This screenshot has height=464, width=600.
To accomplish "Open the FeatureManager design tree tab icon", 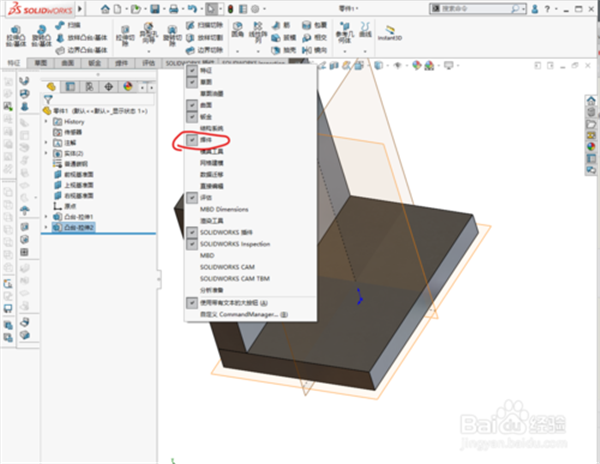I will (x=51, y=87).
